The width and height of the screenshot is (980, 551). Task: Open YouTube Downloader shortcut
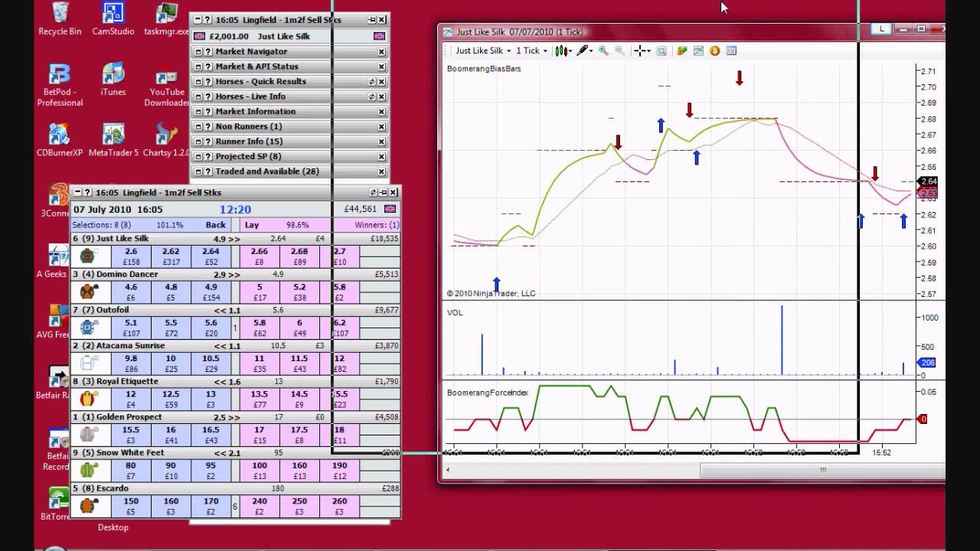[x=166, y=85]
